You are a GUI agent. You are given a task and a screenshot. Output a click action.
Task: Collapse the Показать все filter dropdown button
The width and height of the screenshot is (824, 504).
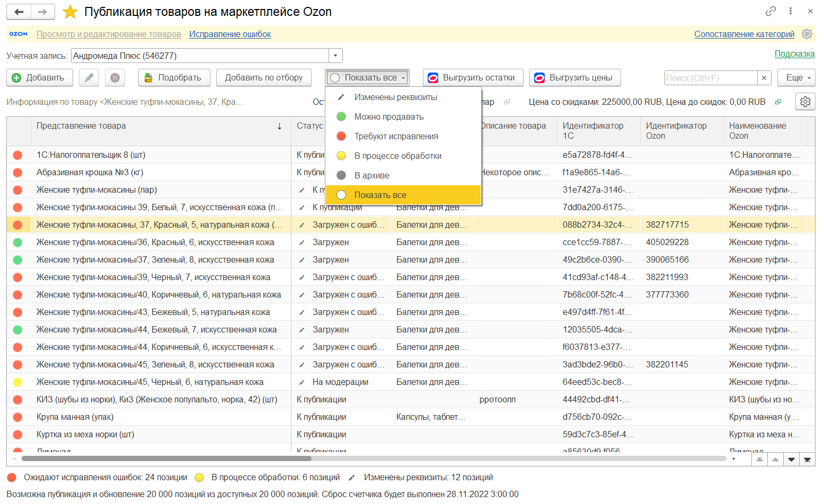coord(367,78)
